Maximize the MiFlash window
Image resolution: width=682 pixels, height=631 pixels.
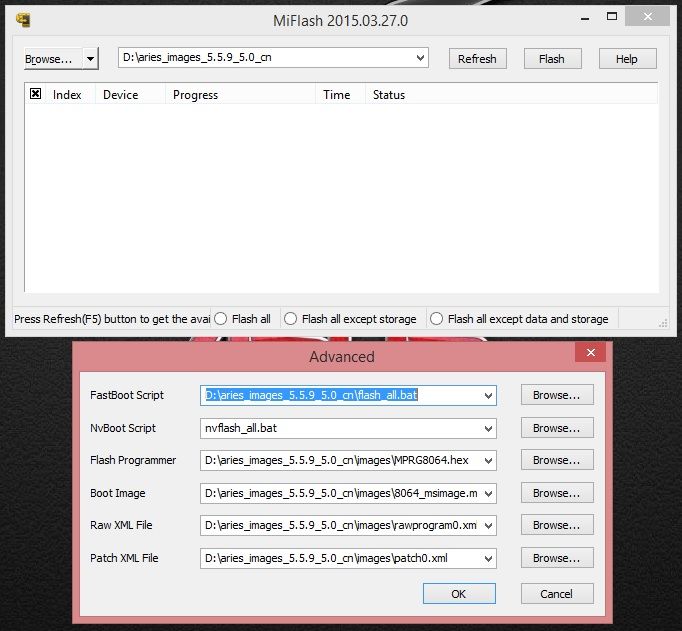[612, 17]
